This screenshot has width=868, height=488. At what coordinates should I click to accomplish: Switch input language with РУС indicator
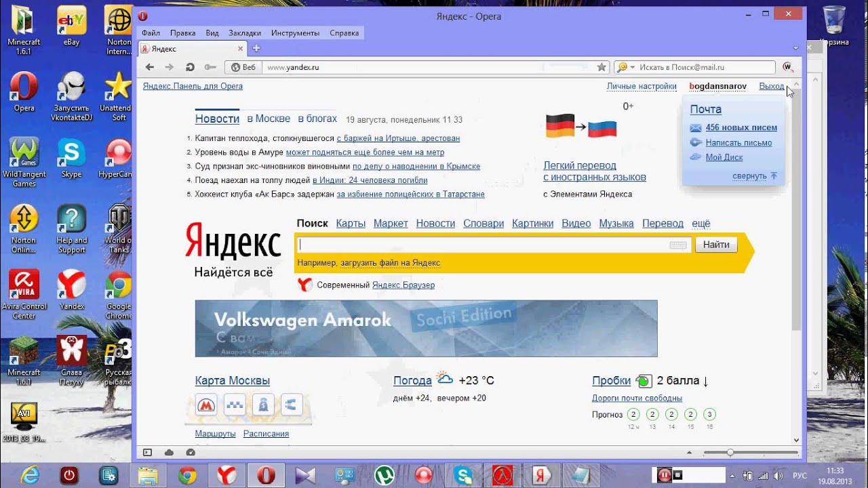(x=800, y=475)
